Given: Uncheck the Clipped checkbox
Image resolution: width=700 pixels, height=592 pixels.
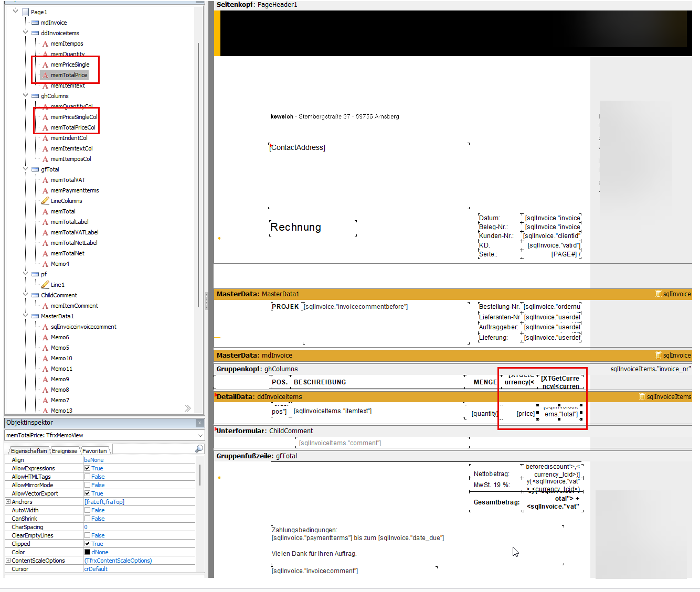Looking at the screenshot, I should pyautogui.click(x=87, y=544).
